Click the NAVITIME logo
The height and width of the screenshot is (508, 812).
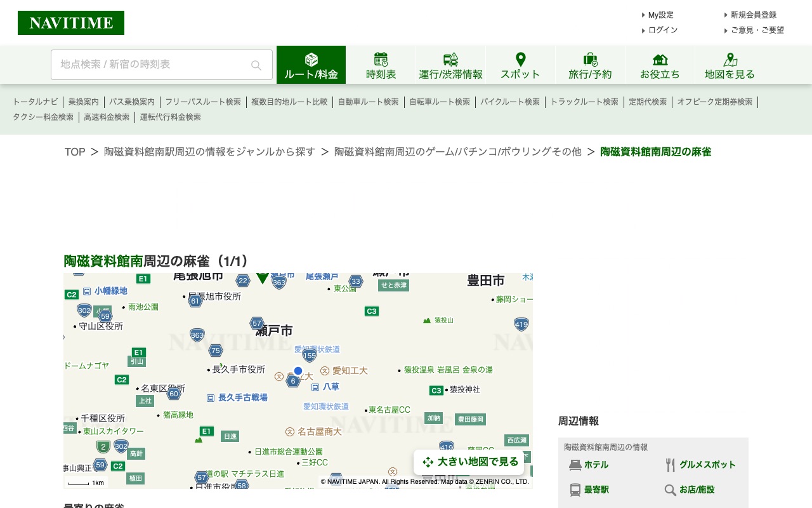[71, 23]
